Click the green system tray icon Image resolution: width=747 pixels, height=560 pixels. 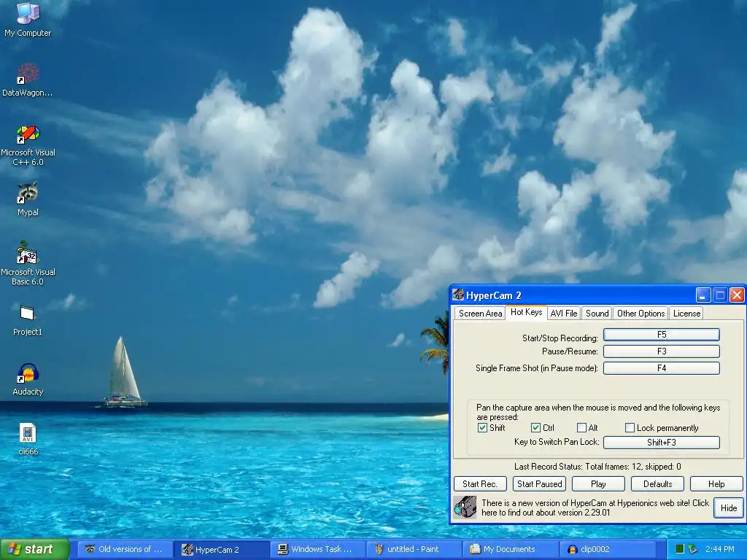point(681,549)
